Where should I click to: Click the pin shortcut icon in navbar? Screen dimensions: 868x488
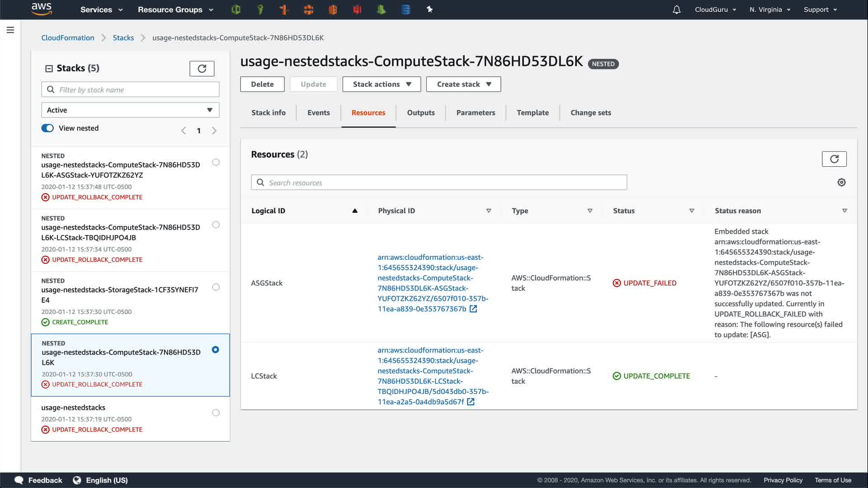click(x=429, y=9)
